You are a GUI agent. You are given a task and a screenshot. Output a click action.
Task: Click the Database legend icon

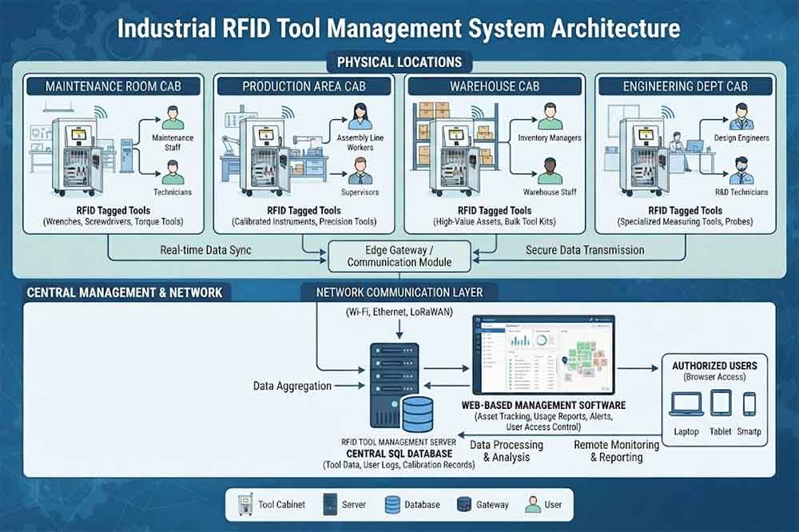click(x=392, y=505)
